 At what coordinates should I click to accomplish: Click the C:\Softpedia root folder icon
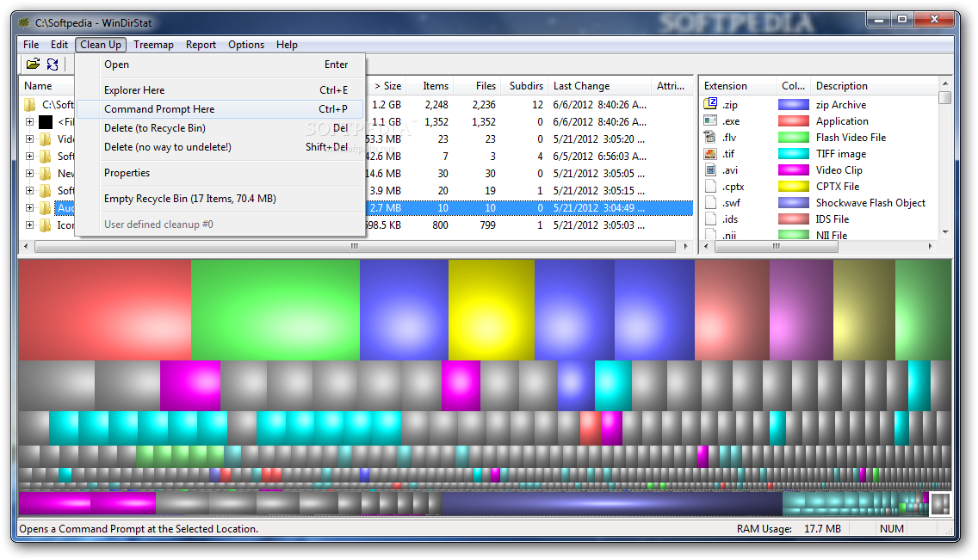pos(30,104)
